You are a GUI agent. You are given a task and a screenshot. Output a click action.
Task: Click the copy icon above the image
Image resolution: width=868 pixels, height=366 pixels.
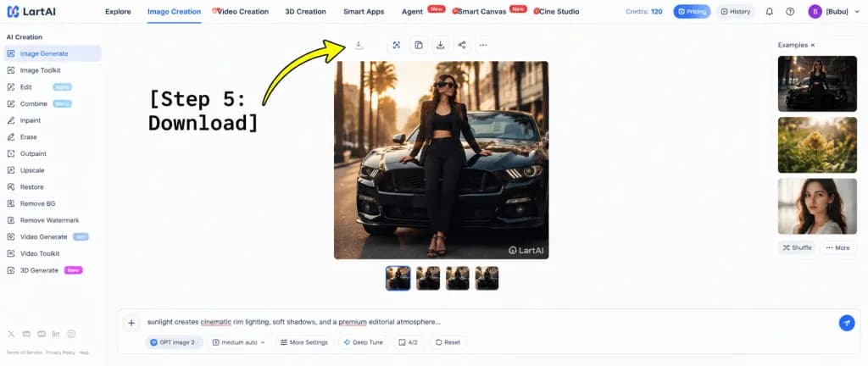coord(419,45)
